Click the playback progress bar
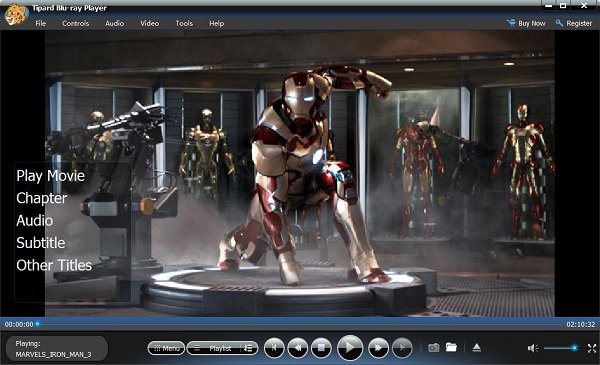Viewport: 600px width, 365px height. [300, 324]
